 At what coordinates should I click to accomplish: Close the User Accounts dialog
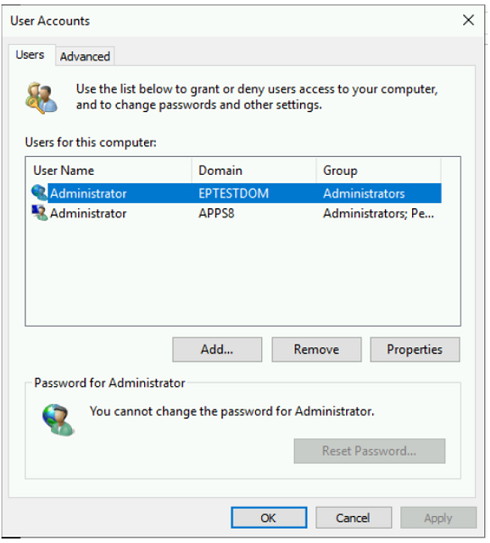point(468,20)
